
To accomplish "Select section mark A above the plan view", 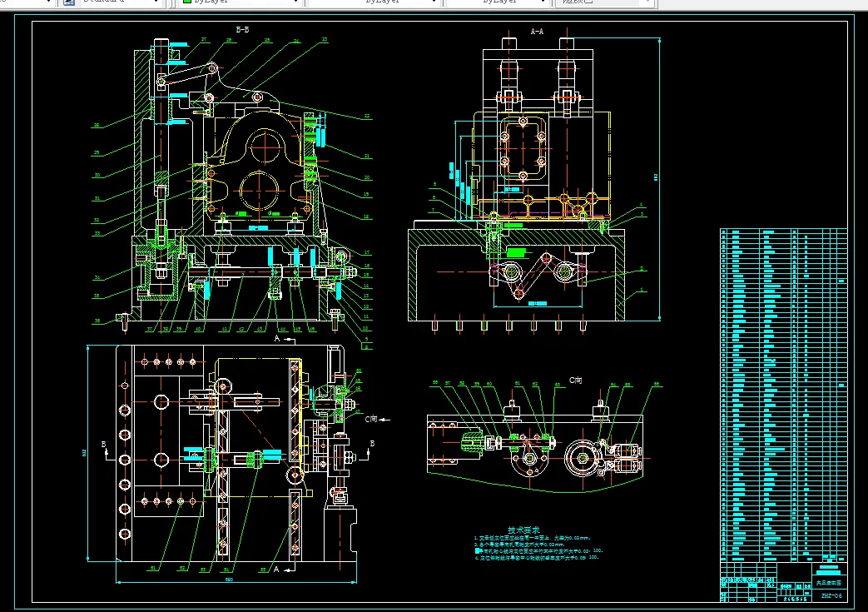I will click(x=277, y=338).
